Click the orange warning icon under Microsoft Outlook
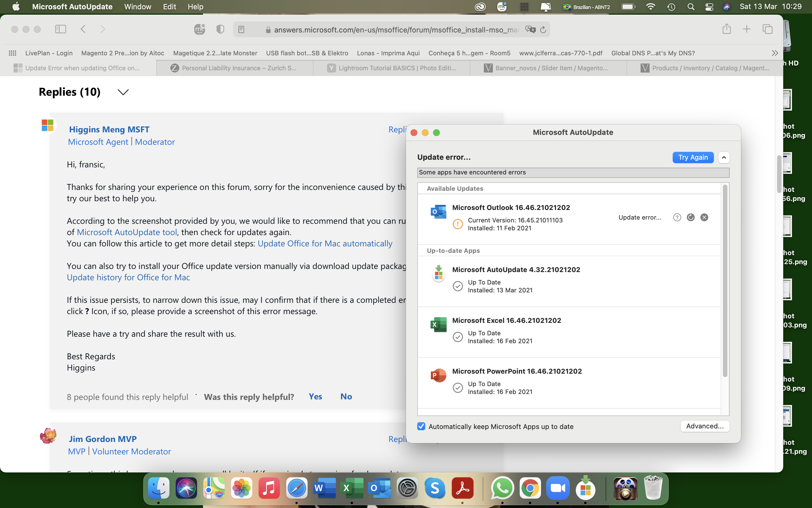This screenshot has height=508, width=812. pos(458,224)
